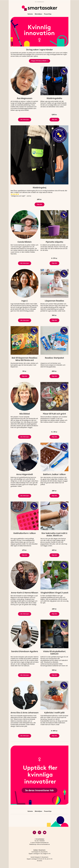Open the Carola Nilstein portrait photo
Screen dimensions: 79x868
point(24,224)
